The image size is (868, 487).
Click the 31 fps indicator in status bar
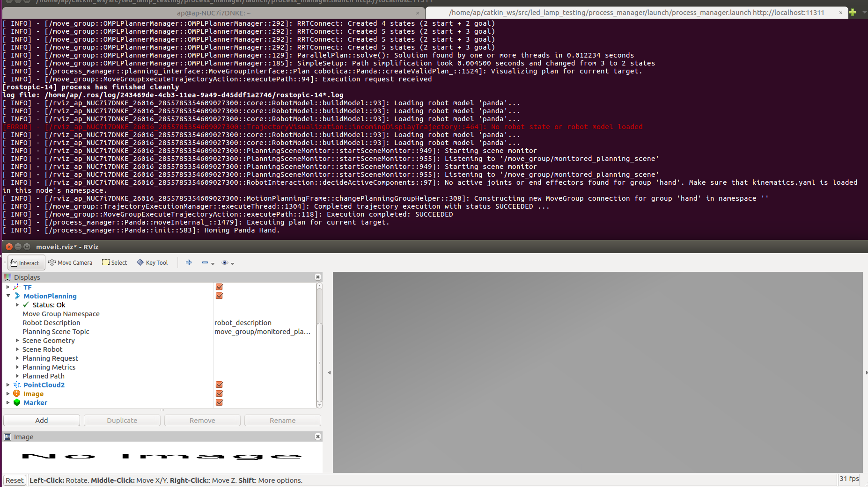coord(849,479)
